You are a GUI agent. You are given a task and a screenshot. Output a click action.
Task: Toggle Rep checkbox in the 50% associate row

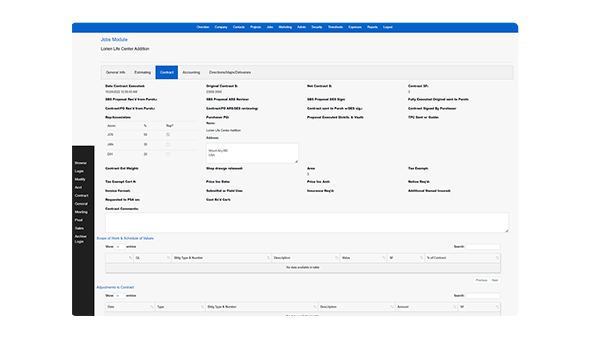coord(168,134)
